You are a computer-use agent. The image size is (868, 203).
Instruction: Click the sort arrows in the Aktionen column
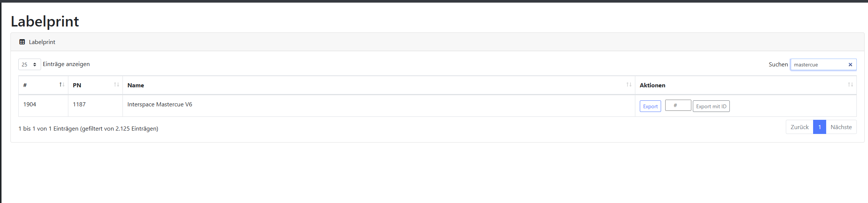pos(850,85)
